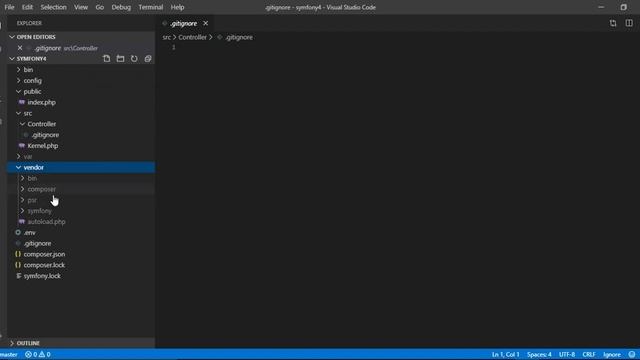Expand the composer folder in vendor

coord(81,189)
